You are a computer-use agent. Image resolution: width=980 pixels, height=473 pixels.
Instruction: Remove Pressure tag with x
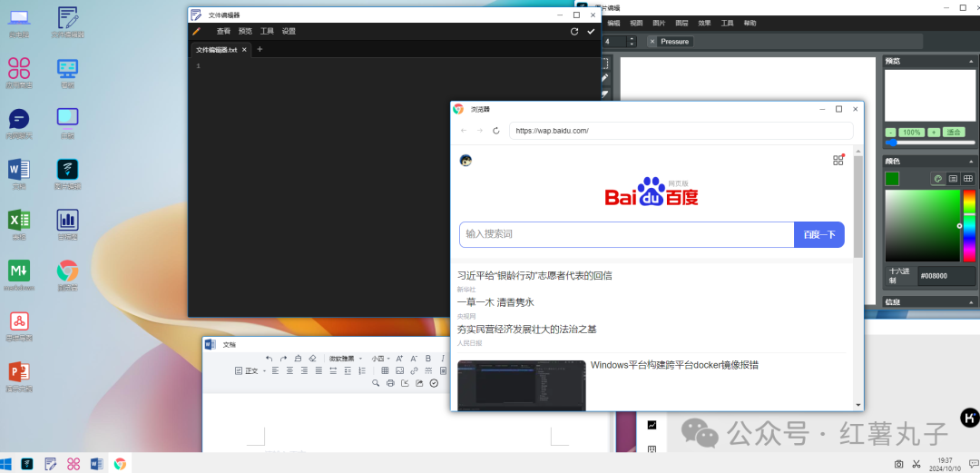click(x=652, y=41)
